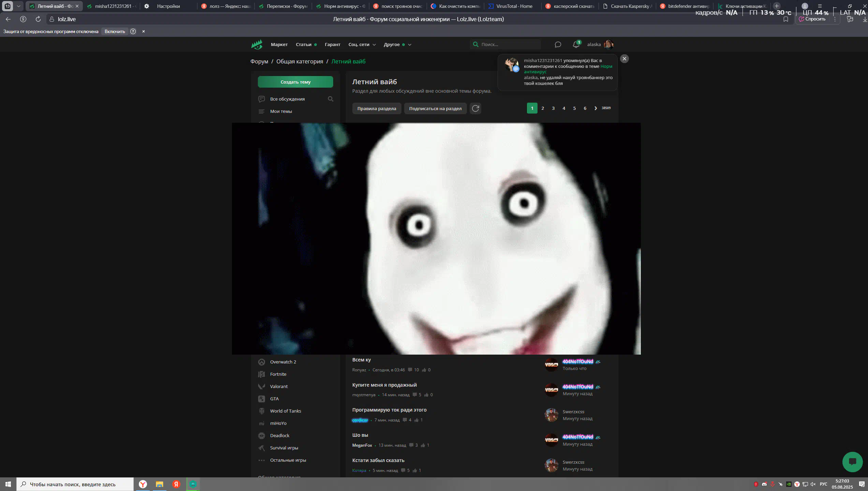The width and height of the screenshot is (868, 491).
Task: Click the Fortnite category icon
Action: pyautogui.click(x=262, y=374)
